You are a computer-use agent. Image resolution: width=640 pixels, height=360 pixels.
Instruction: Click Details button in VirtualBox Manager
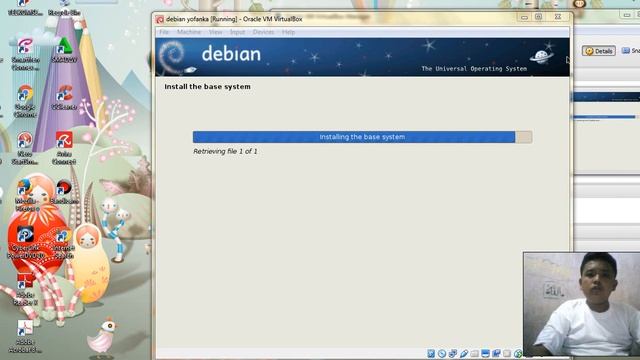(x=598, y=51)
